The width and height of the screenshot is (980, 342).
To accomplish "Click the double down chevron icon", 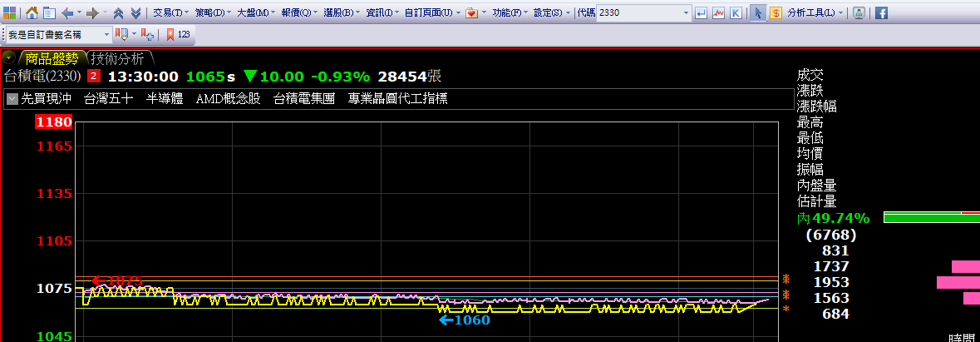I will pyautogui.click(x=136, y=12).
